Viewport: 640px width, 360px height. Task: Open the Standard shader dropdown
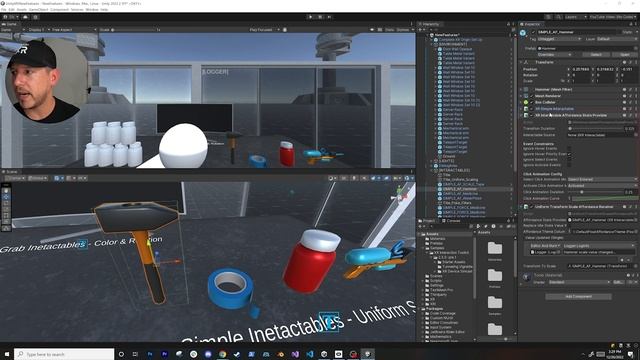(x=579, y=282)
